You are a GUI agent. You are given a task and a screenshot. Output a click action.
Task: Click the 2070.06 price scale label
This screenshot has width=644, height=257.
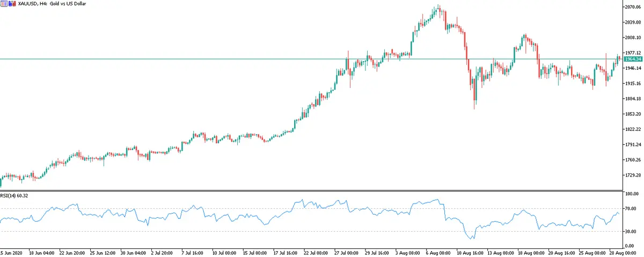pyautogui.click(x=633, y=7)
